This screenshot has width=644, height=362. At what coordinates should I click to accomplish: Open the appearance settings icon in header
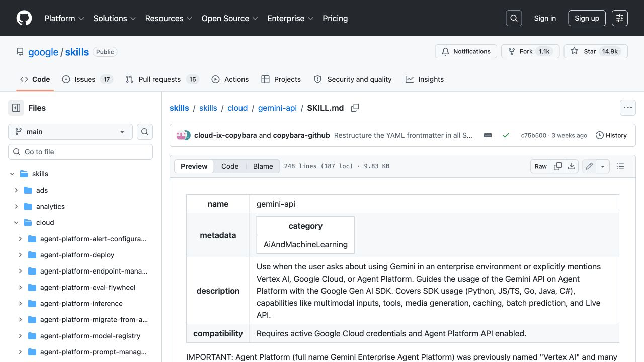[x=620, y=18]
